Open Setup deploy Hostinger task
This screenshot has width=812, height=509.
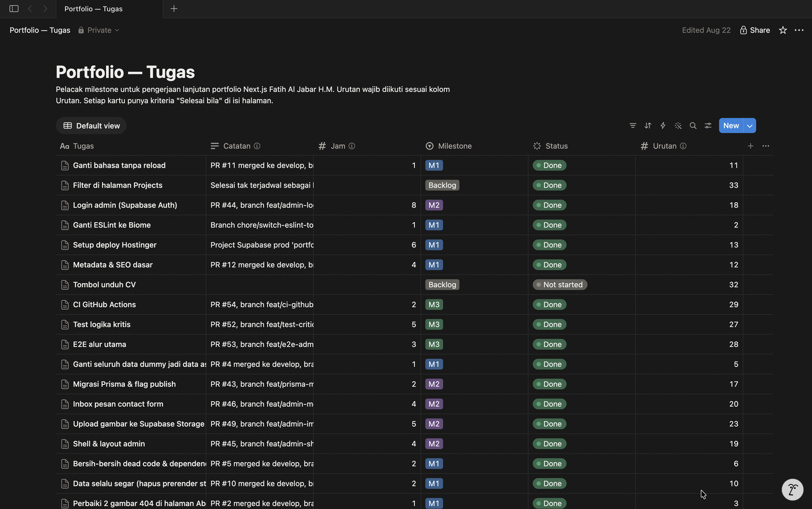[115, 245]
